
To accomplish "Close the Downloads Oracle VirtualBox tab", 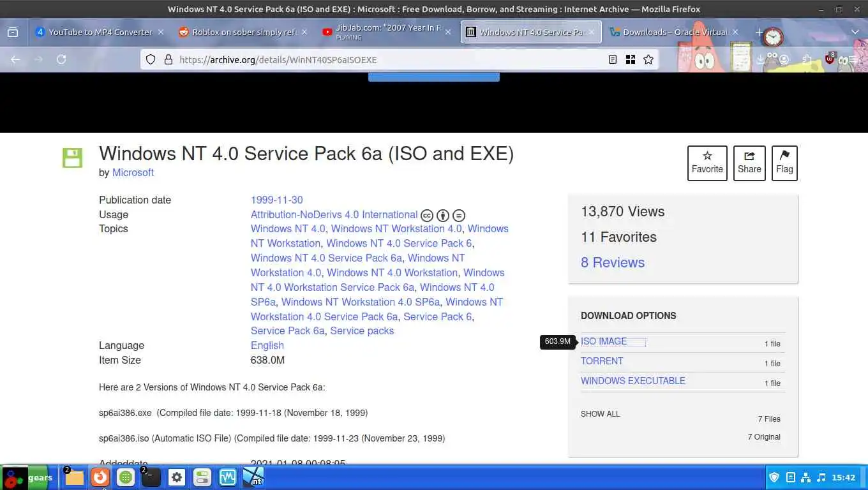I will coord(735,32).
